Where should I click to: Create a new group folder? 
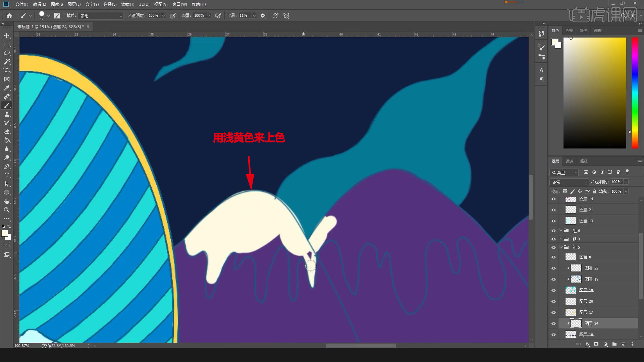614,344
